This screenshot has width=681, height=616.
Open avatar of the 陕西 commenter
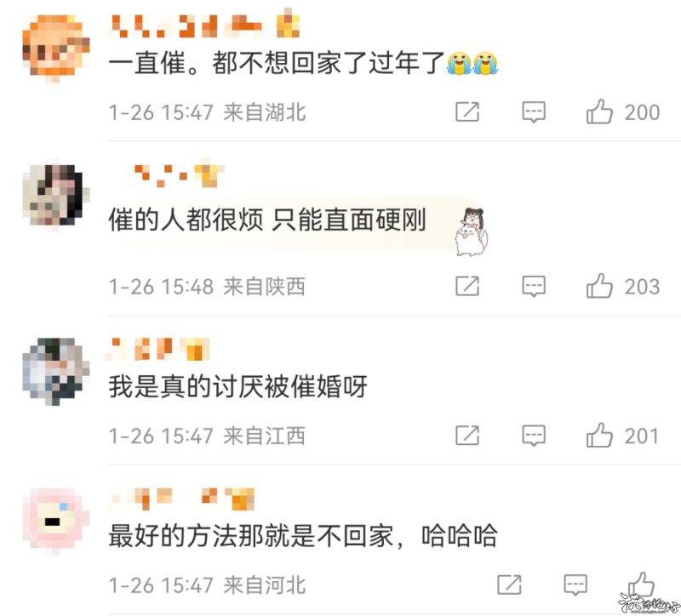(x=55, y=196)
